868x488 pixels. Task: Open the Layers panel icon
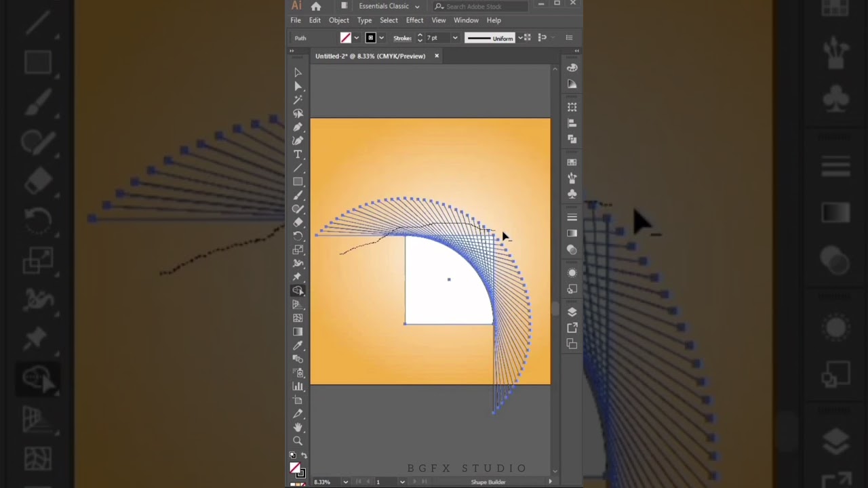coord(572,312)
